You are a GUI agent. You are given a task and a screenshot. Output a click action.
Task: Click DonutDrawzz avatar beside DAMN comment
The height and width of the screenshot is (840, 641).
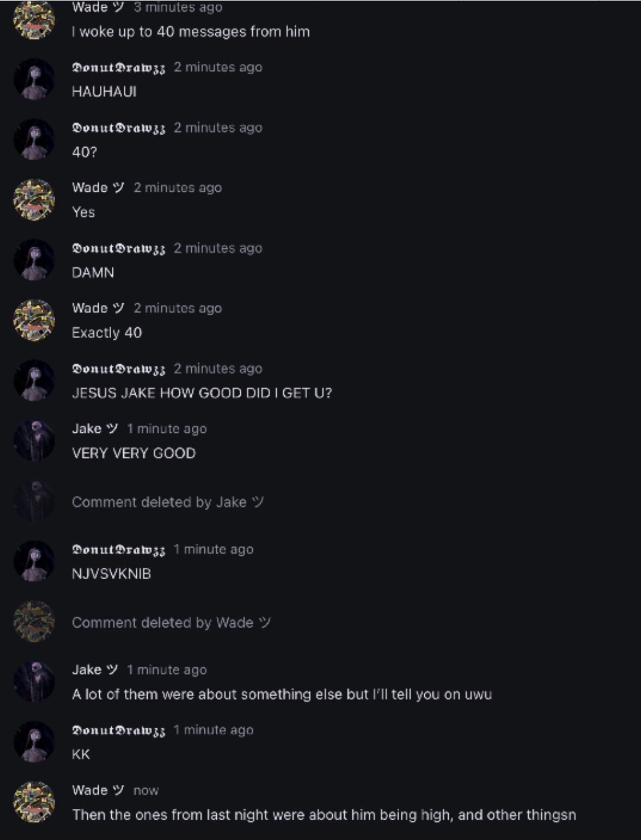pyautogui.click(x=34, y=260)
